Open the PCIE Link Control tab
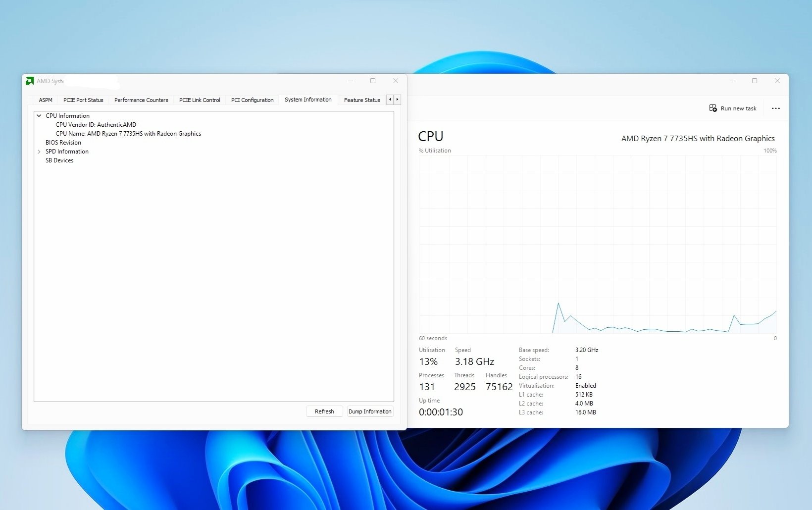Viewport: 812px width, 510px height. click(200, 100)
